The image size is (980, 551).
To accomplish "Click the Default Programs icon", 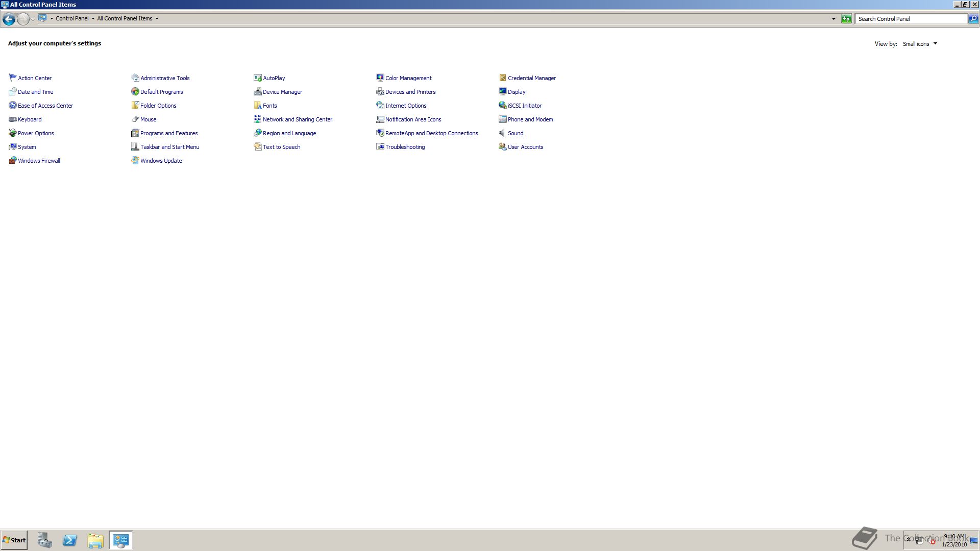I will click(135, 91).
